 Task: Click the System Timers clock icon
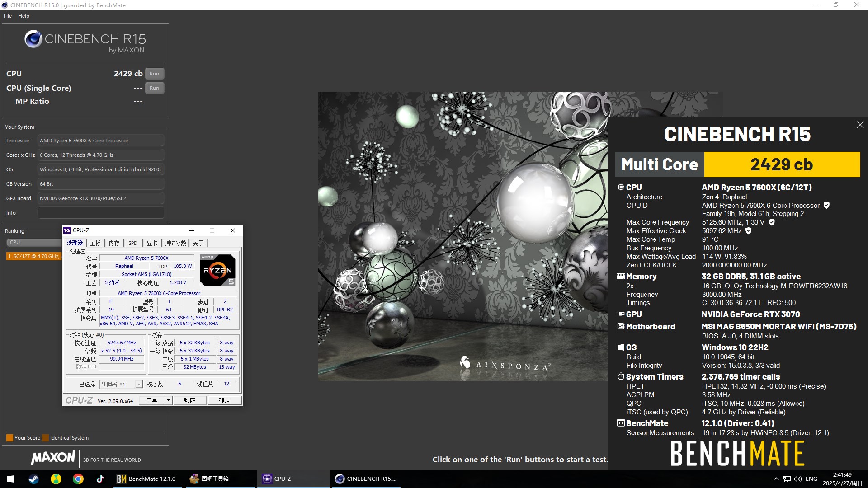621,376
